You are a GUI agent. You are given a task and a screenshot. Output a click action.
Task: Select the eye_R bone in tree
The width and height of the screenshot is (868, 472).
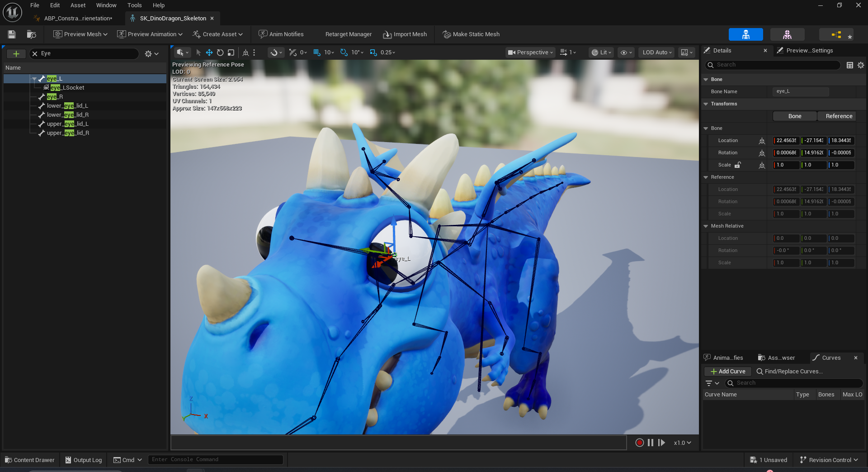click(x=55, y=97)
